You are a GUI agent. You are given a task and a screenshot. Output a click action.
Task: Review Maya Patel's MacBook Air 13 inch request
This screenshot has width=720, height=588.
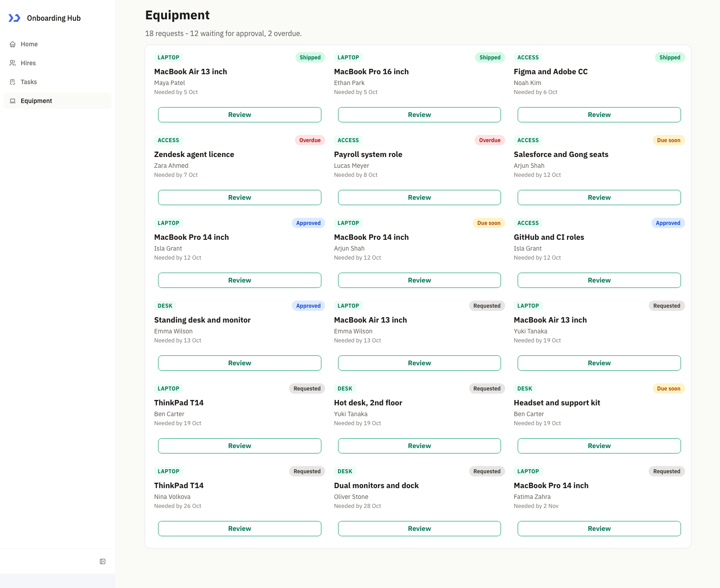click(x=239, y=115)
